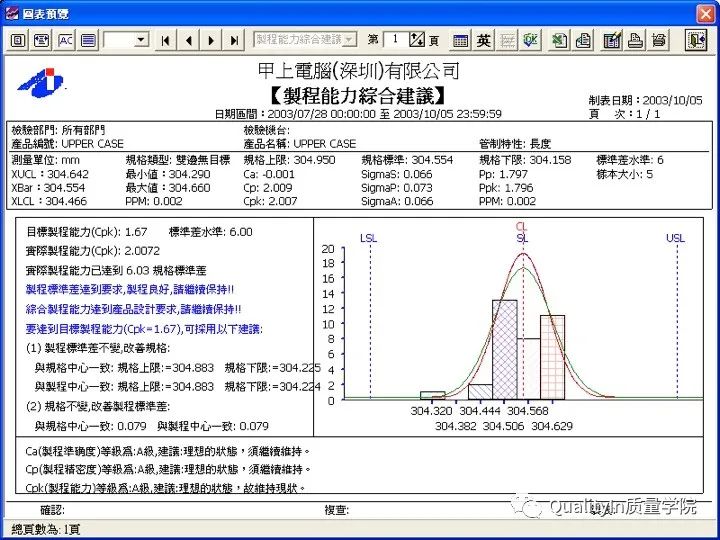Screen dimensions: 720x540
Task: Click the blue company logo
Action: pos(40,83)
